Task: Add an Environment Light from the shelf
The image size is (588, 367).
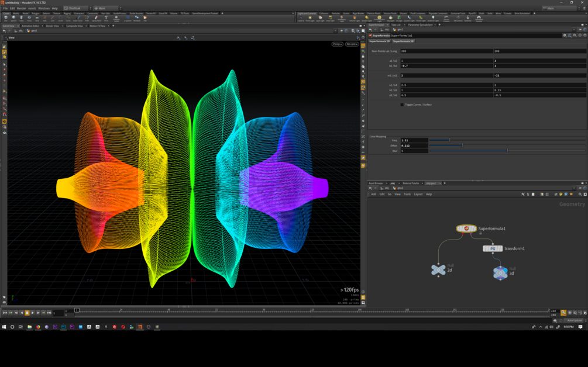Action: [x=380, y=18]
